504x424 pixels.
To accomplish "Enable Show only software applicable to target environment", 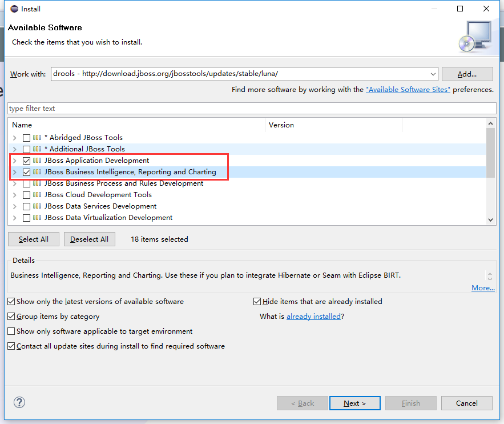I will tap(11, 331).
